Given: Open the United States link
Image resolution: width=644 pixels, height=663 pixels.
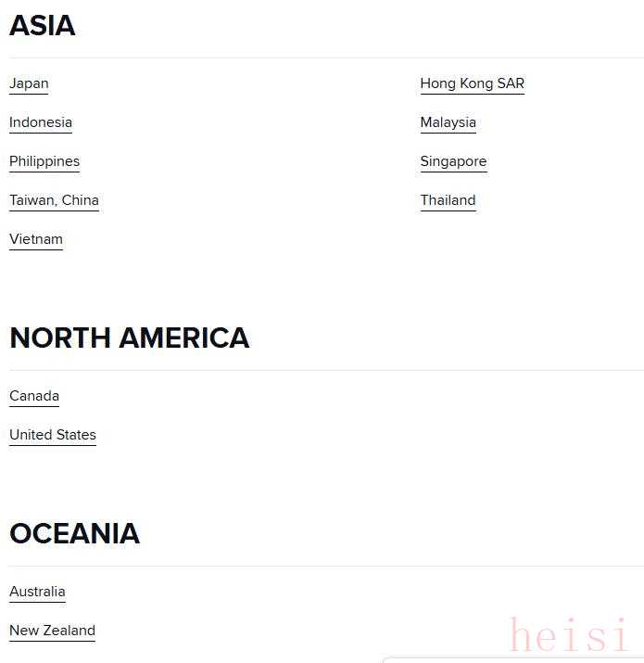Looking at the screenshot, I should point(53,435).
